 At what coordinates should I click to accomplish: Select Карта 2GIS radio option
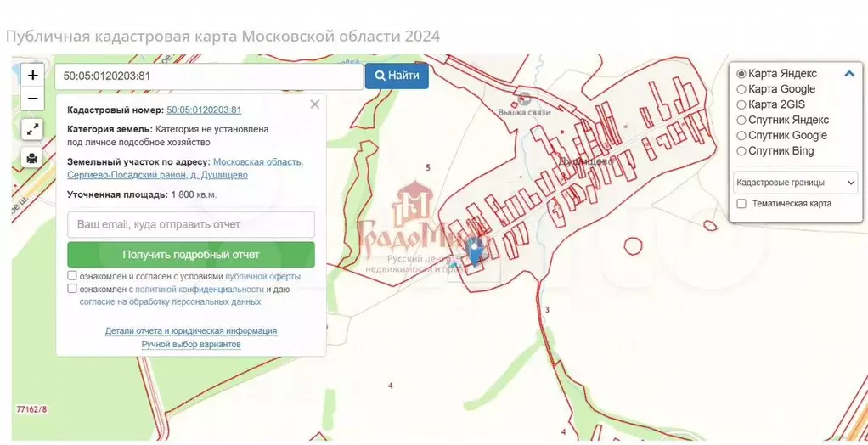(741, 104)
